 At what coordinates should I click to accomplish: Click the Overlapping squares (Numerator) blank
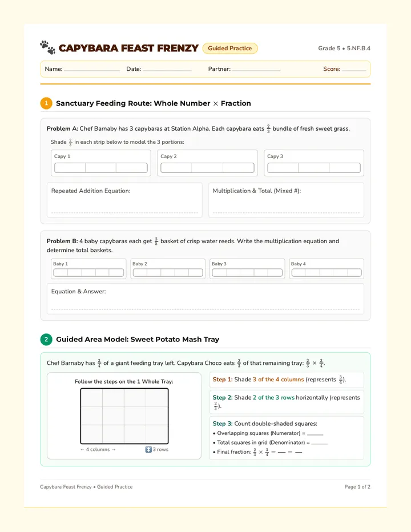(315, 434)
